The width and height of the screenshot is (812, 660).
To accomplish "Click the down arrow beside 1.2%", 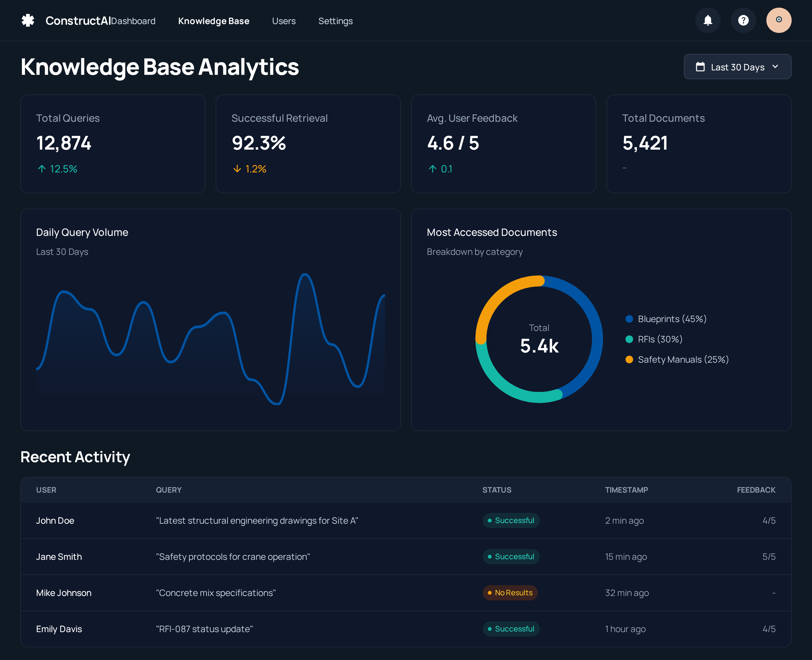I will point(237,169).
